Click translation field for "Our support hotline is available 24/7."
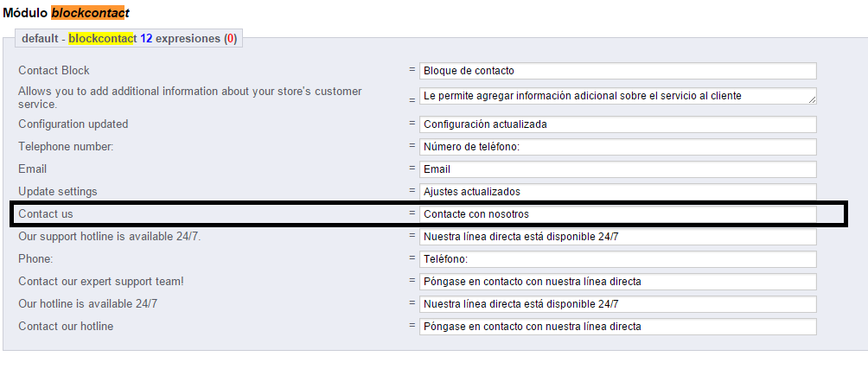The height and width of the screenshot is (369, 868). point(617,237)
